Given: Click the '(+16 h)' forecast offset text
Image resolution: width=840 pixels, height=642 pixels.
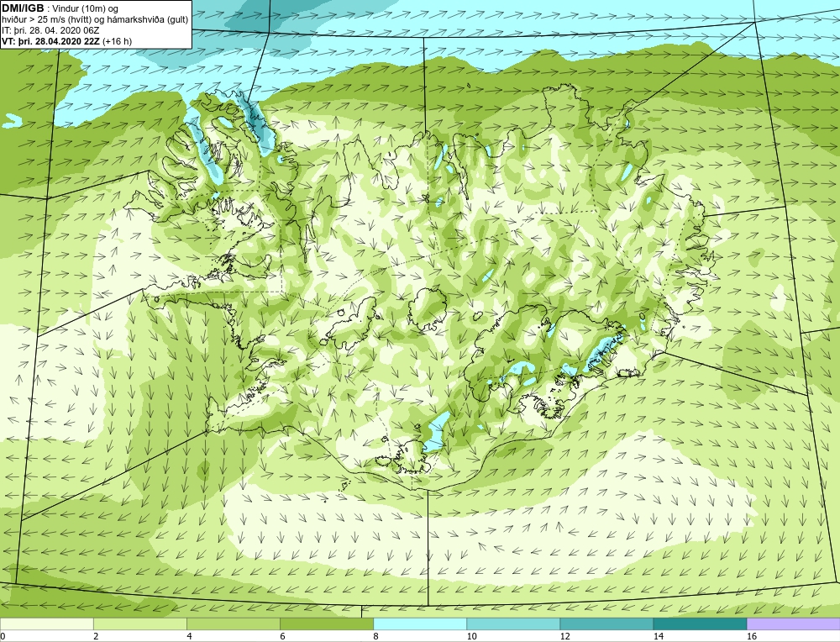Looking at the screenshot, I should 118,41.
